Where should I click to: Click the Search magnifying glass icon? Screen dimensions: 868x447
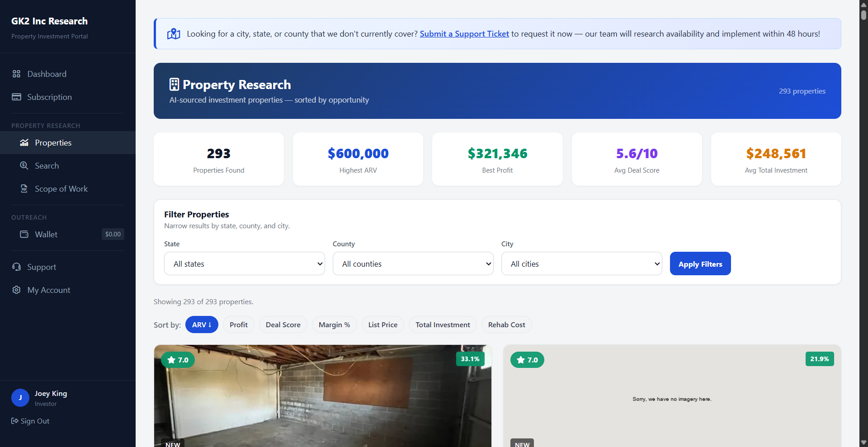coord(24,165)
